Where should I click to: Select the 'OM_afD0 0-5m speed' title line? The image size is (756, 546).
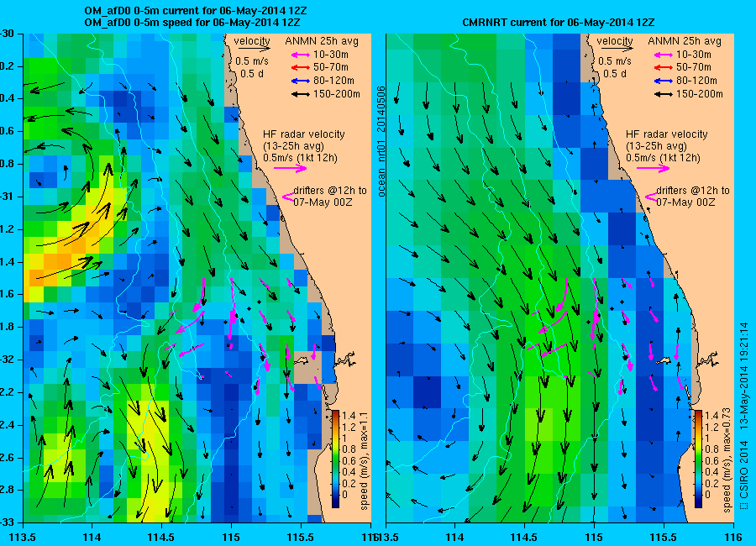pyautogui.click(x=192, y=23)
